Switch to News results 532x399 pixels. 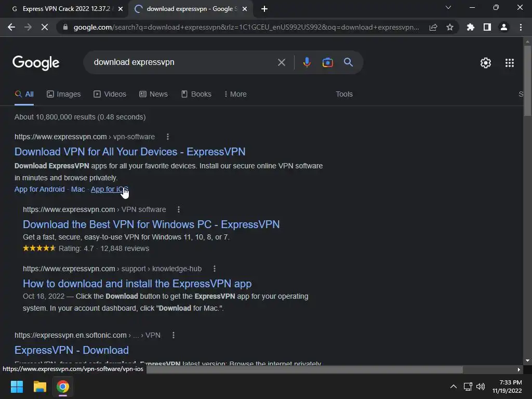[153, 95]
